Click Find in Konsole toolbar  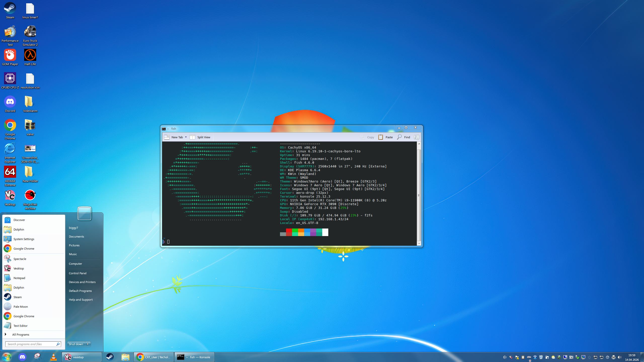click(404, 137)
